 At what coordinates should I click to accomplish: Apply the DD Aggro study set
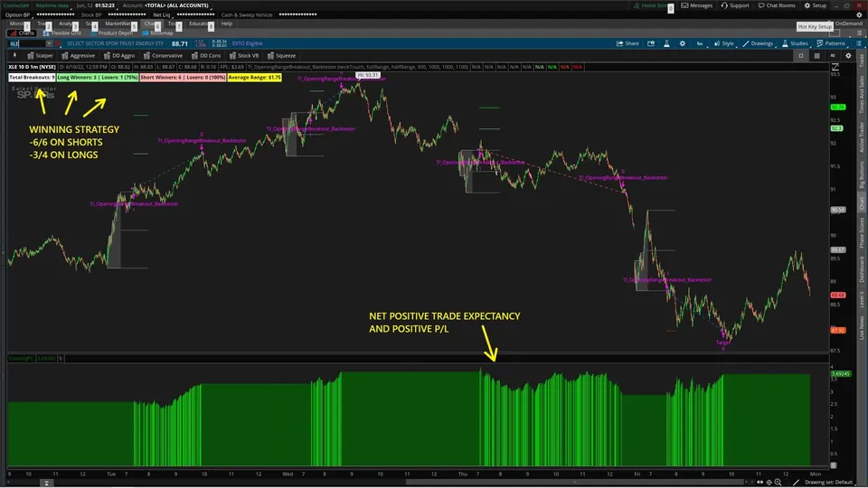click(x=119, y=55)
